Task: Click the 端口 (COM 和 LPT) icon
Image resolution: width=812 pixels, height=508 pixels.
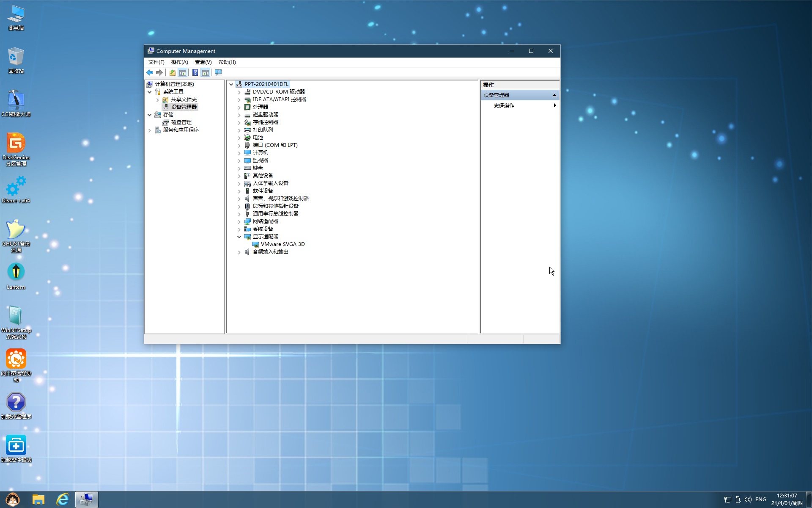Action: (x=247, y=145)
